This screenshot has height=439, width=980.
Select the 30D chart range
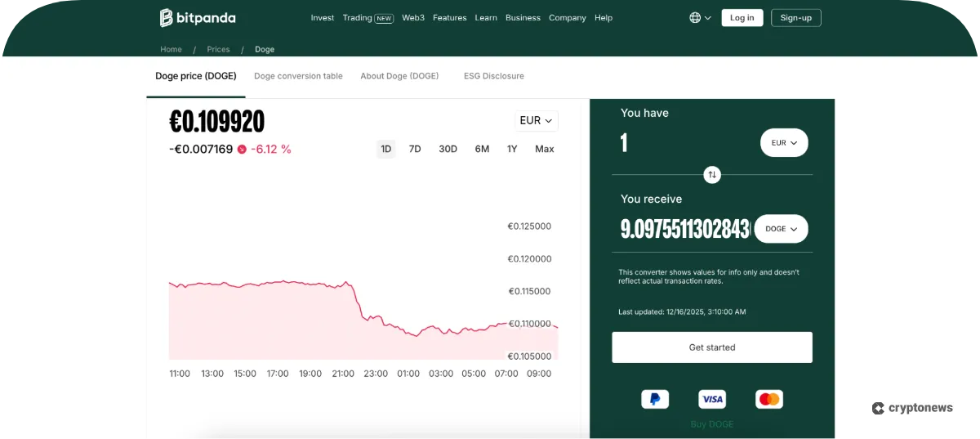(x=448, y=149)
